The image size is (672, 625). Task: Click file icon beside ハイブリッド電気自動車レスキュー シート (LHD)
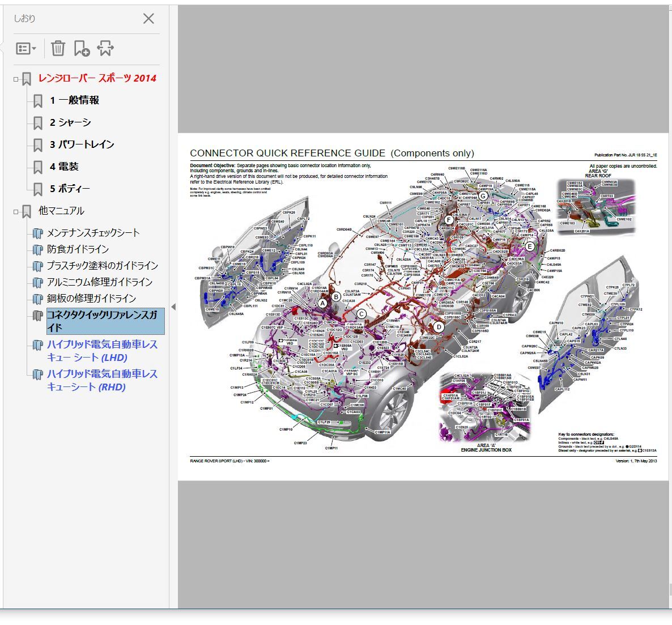pos(38,345)
